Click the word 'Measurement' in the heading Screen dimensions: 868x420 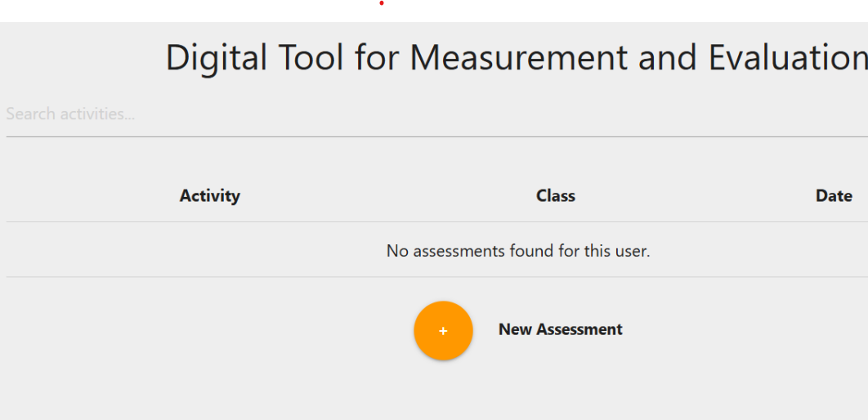point(518,58)
